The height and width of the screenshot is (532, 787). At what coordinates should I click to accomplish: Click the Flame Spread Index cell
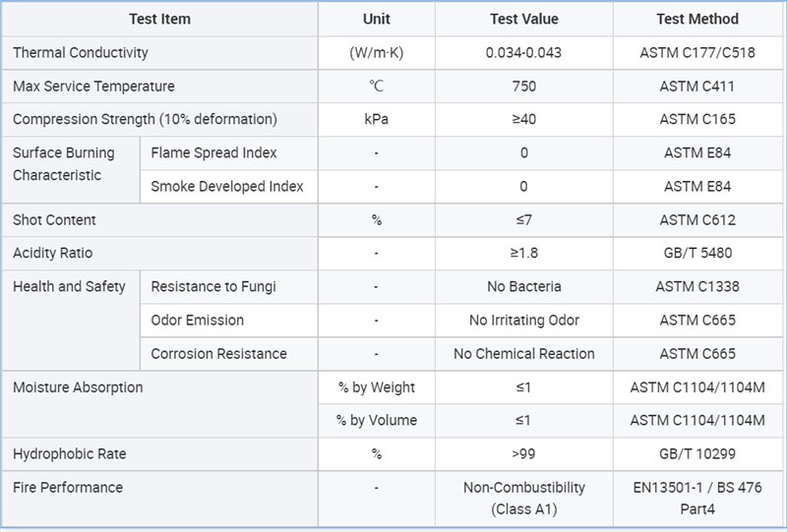[213, 153]
